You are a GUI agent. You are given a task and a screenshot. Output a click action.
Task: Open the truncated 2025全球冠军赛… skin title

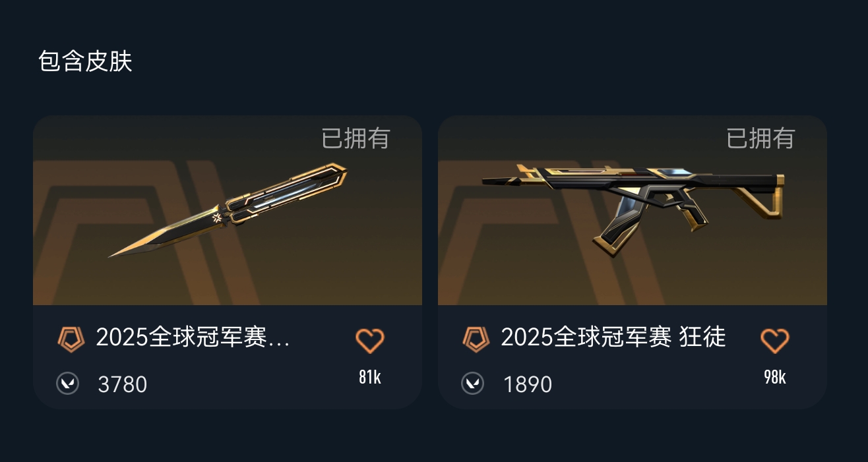(x=193, y=337)
